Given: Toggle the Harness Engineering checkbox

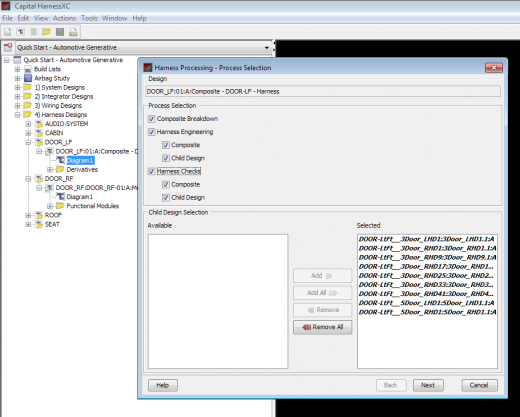Looking at the screenshot, I should click(x=152, y=132).
